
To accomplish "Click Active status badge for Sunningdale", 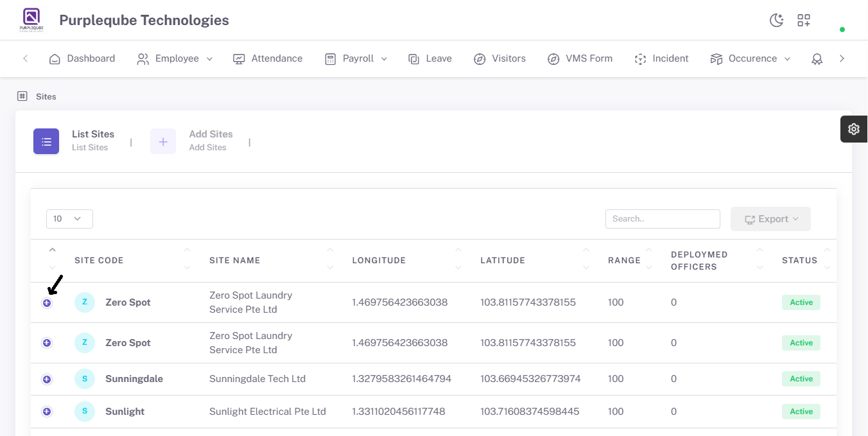I will (801, 379).
